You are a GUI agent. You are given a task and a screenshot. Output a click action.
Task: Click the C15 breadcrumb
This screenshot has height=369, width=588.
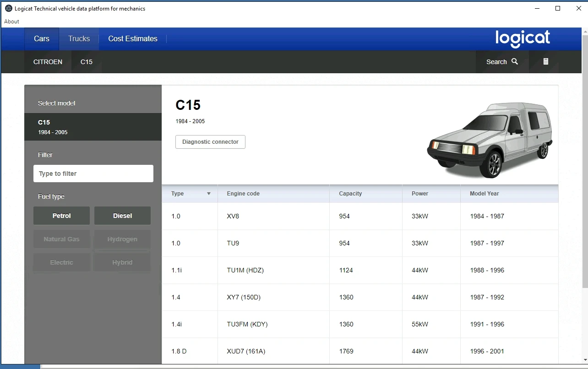[x=87, y=62]
